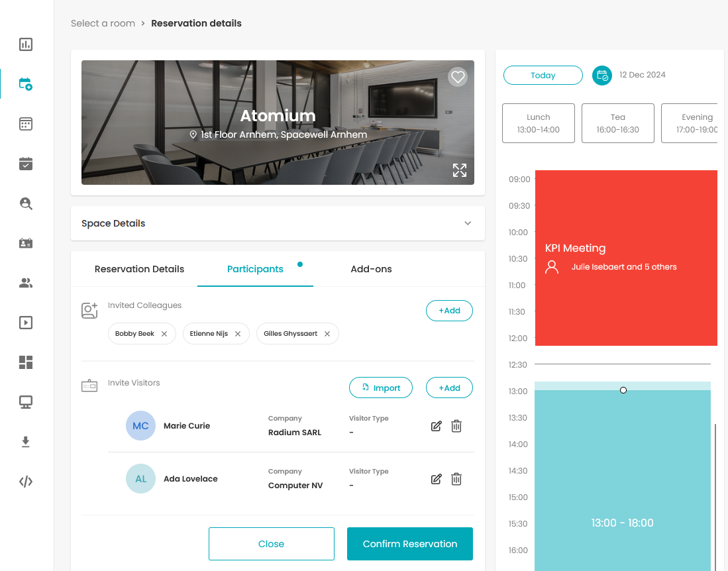Screen dimensions: 728x571
Task: Grab the 13:00 booking start handle
Action: [623, 390]
